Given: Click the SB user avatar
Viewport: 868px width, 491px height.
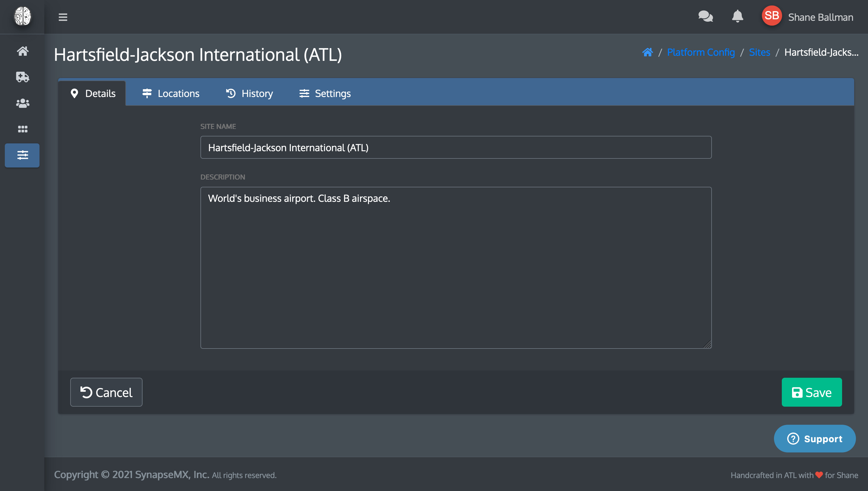Looking at the screenshot, I should [x=772, y=15].
